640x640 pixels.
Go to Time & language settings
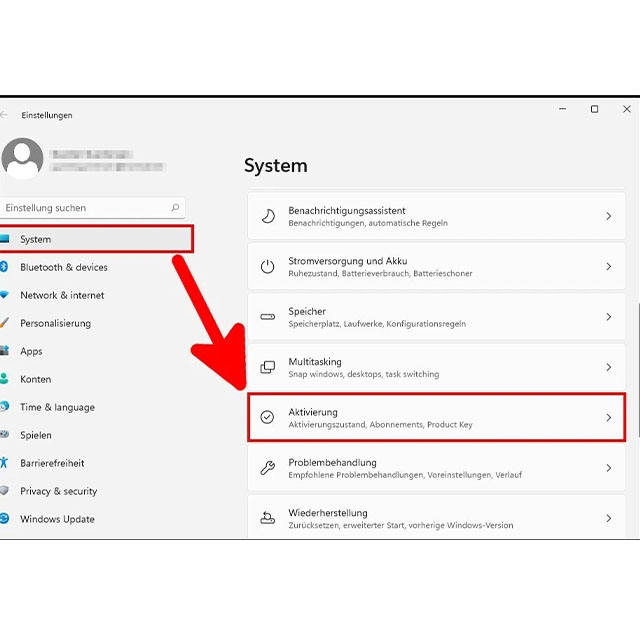[x=58, y=407]
